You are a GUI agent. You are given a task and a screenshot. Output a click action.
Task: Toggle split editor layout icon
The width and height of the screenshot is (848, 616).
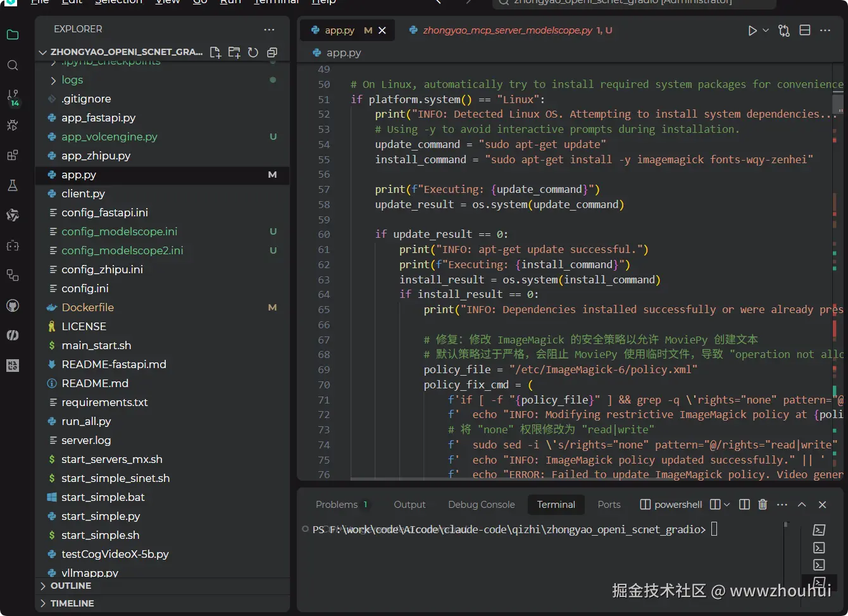pos(805,30)
